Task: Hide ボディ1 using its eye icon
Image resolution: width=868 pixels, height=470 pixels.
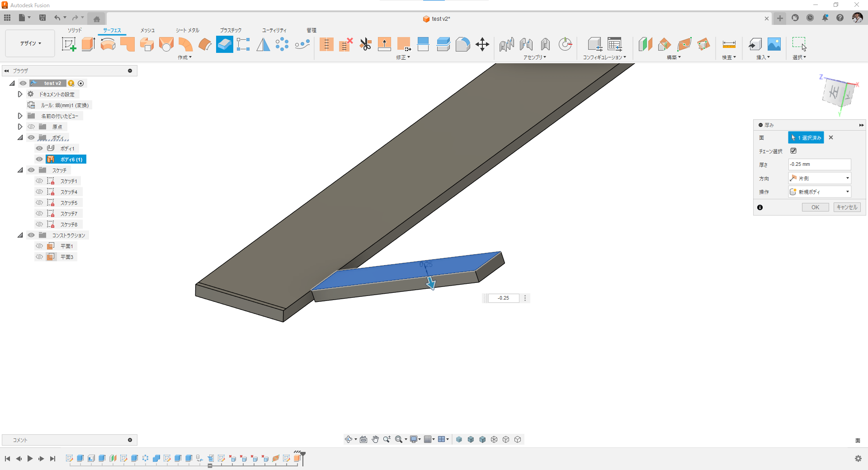Action: [39, 149]
